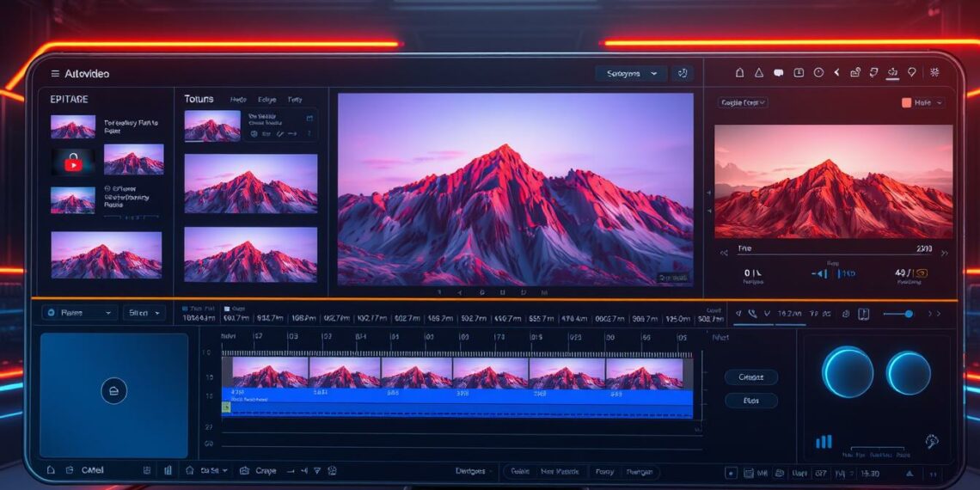
Task: Click the icon button next to Sereyms dropdown
Action: coord(682,73)
